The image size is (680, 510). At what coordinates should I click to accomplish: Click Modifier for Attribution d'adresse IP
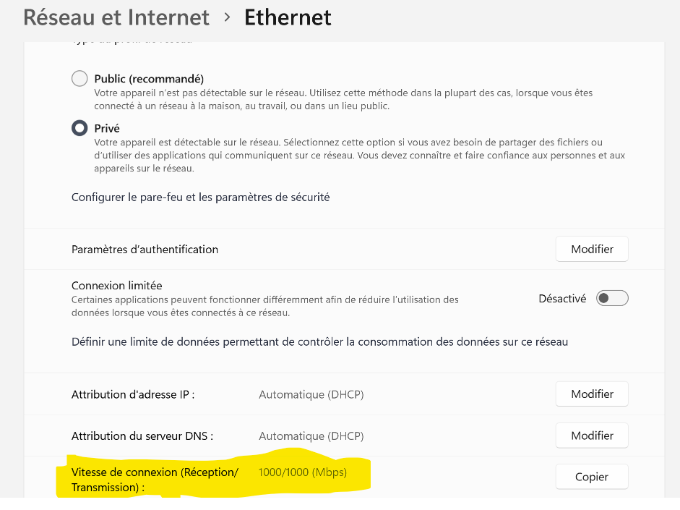[x=592, y=394]
